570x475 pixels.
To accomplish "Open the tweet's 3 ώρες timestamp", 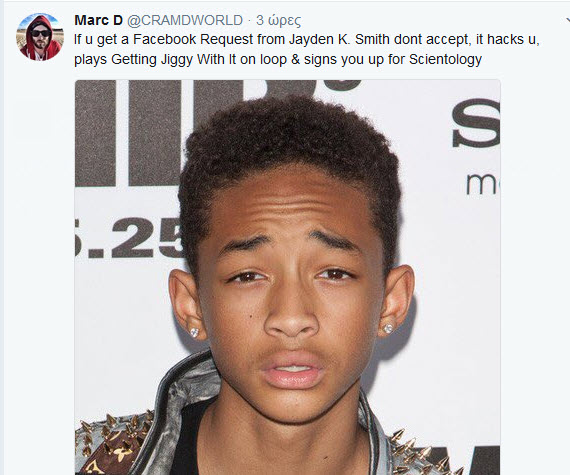I will pyautogui.click(x=278, y=21).
